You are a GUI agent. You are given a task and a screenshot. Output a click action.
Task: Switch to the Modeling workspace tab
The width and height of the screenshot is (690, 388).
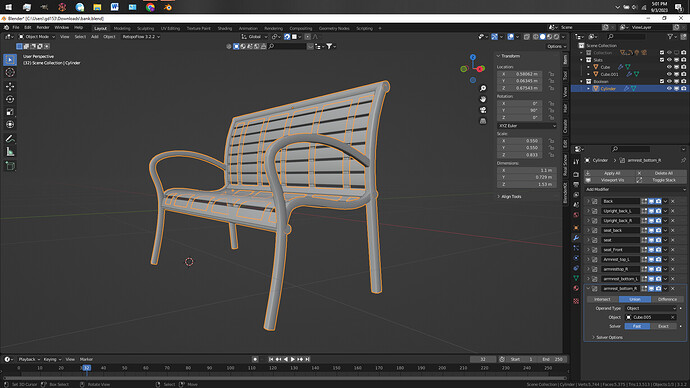pyautogui.click(x=122, y=28)
